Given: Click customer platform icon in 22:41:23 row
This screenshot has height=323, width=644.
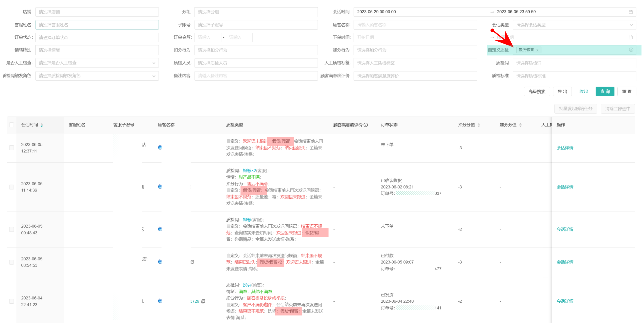Looking at the screenshot, I should (160, 301).
